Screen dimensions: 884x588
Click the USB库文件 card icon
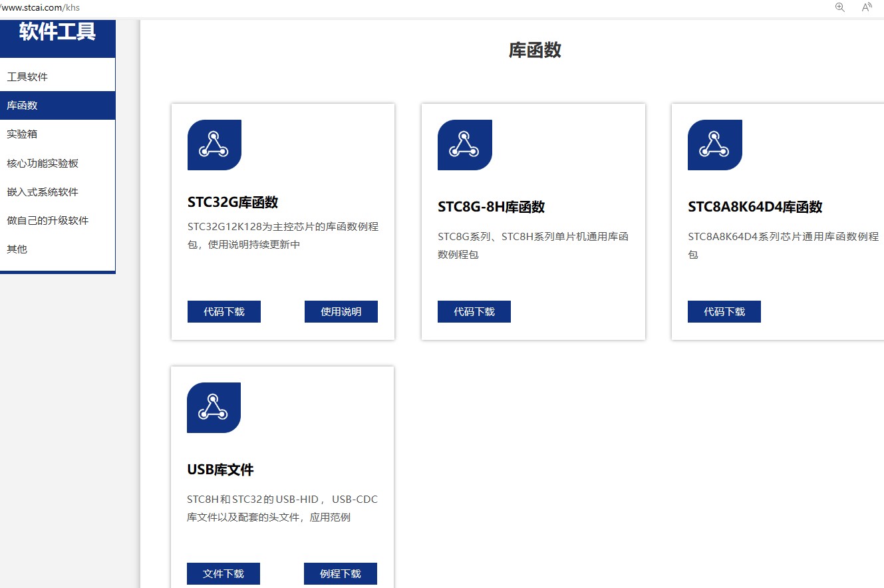pos(214,408)
